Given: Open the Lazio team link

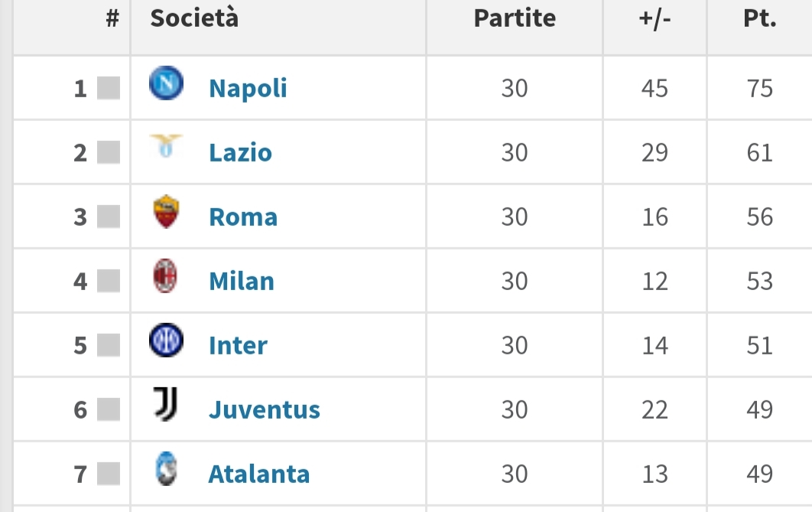Looking at the screenshot, I should 240,153.
